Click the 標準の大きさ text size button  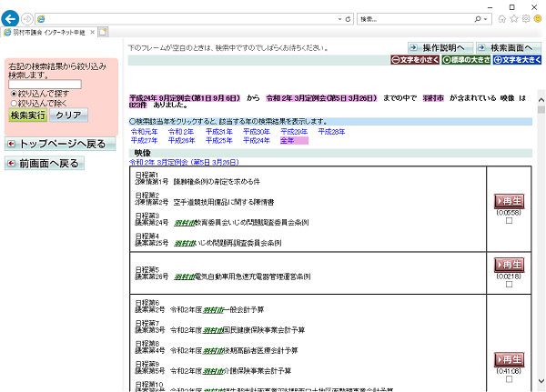coord(466,60)
